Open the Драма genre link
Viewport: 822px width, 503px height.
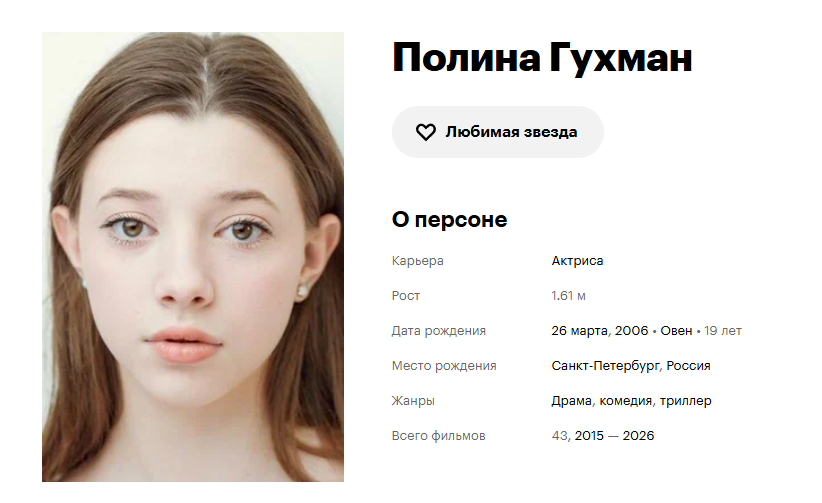click(571, 401)
